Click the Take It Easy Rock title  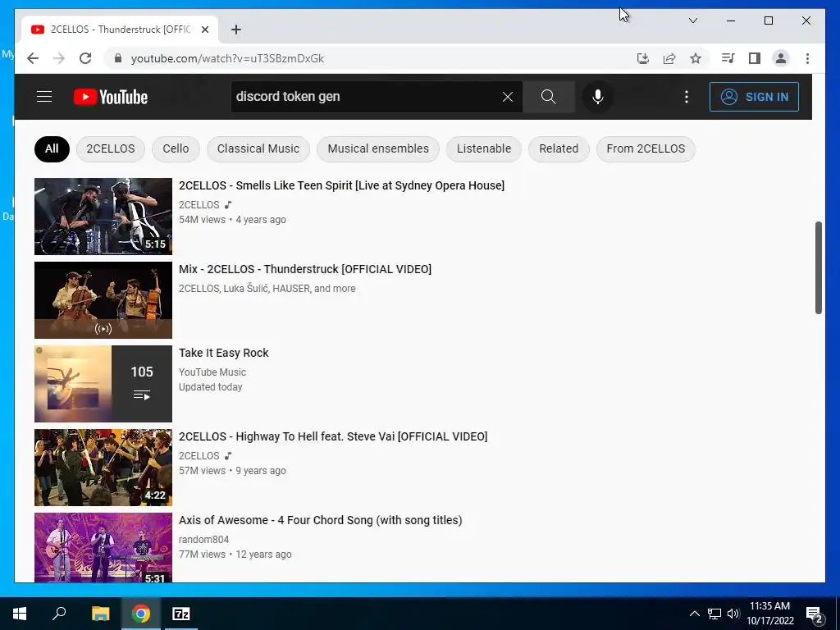coord(223,353)
